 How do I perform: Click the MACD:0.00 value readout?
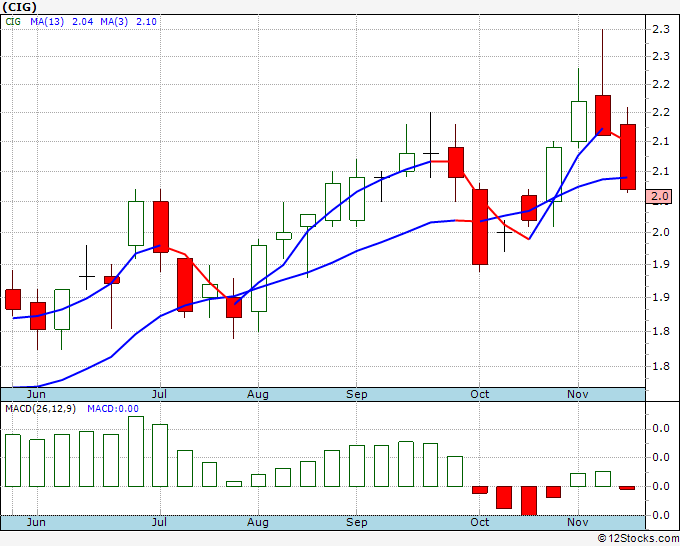tap(113, 409)
